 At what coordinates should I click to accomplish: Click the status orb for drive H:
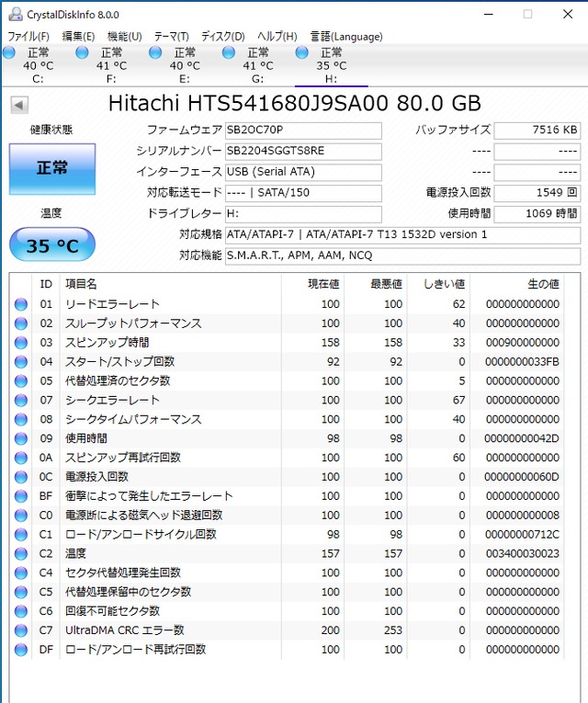[302, 53]
